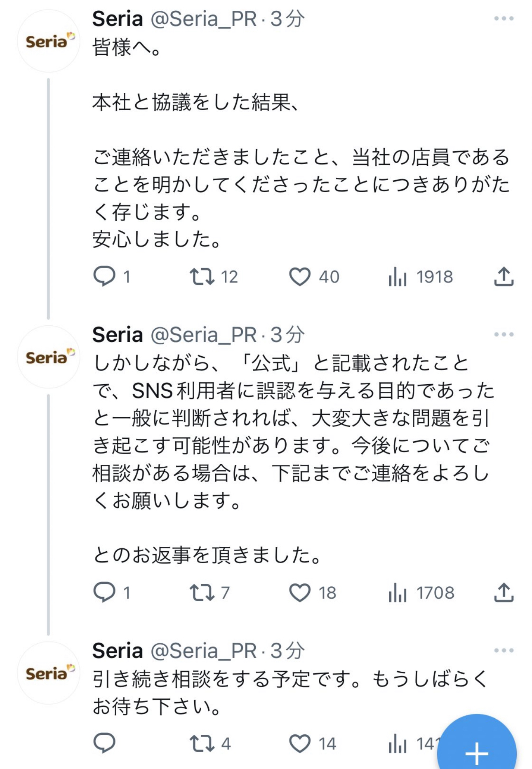This screenshot has width=532, height=769.
Task: Open more options on the first tweet
Action: 504,19
